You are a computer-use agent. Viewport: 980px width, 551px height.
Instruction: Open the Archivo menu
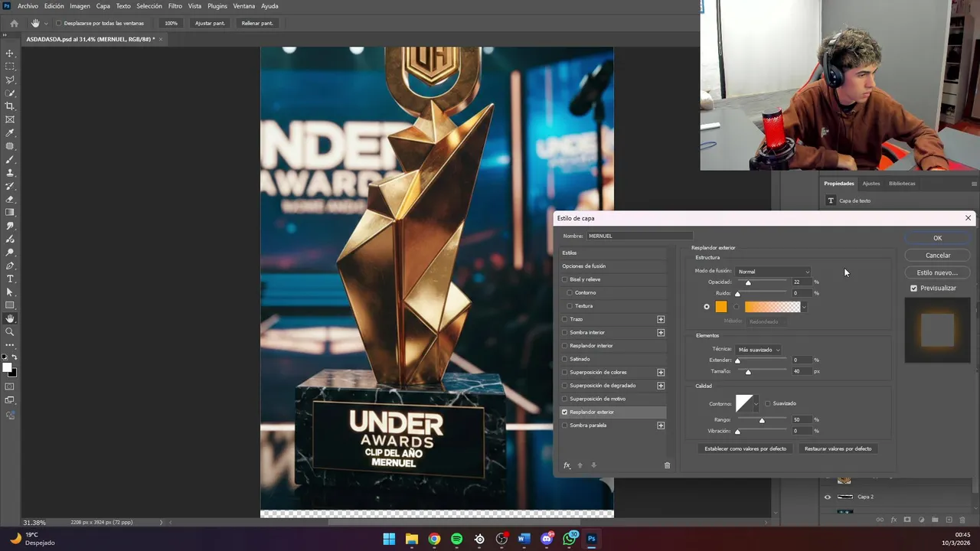coord(28,6)
